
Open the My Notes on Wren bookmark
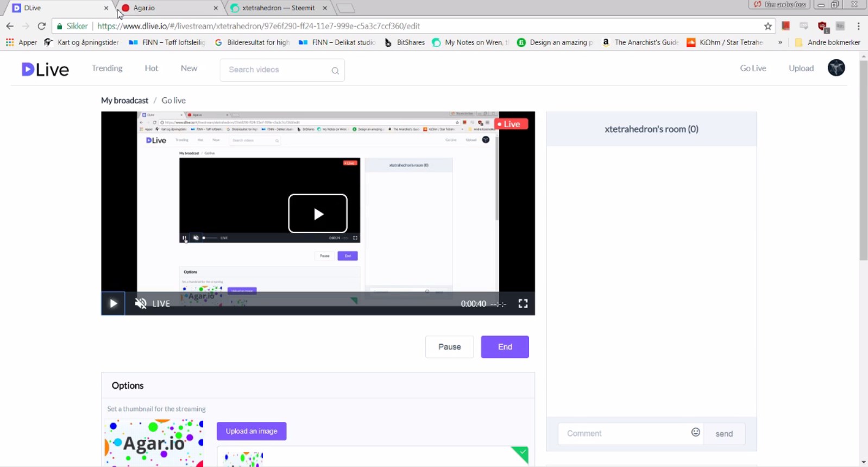coord(470,42)
